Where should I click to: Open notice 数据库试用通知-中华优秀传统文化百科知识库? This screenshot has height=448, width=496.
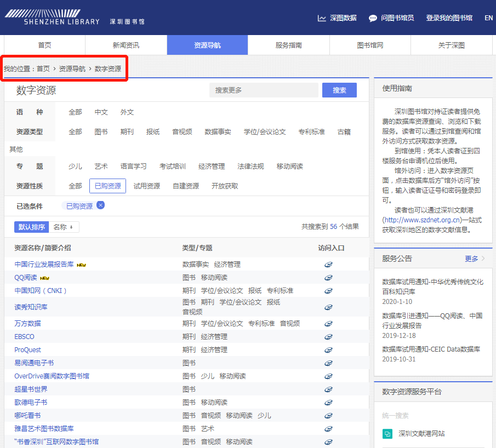(433, 287)
